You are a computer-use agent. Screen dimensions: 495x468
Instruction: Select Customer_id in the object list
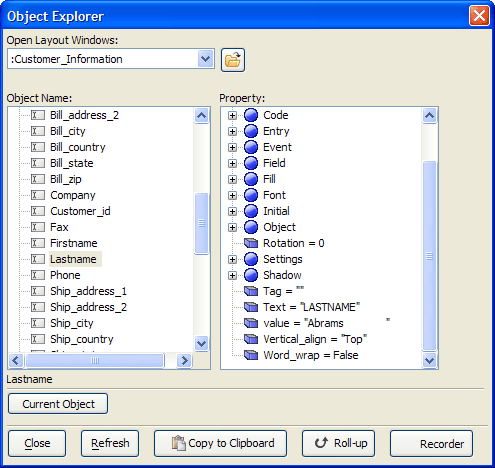[x=80, y=211]
